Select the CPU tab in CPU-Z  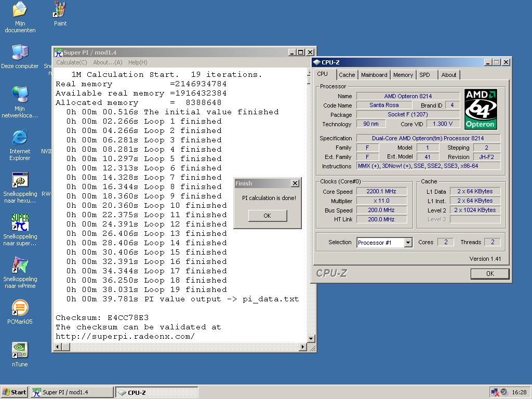pos(323,74)
